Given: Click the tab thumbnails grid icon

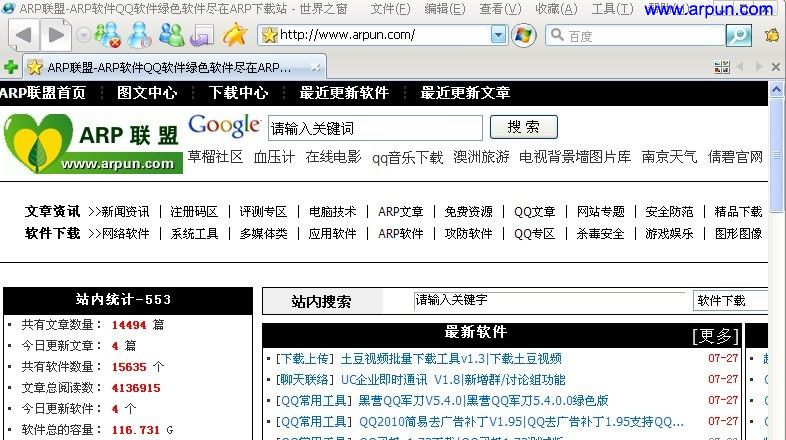Looking at the screenshot, I should click(x=722, y=67).
